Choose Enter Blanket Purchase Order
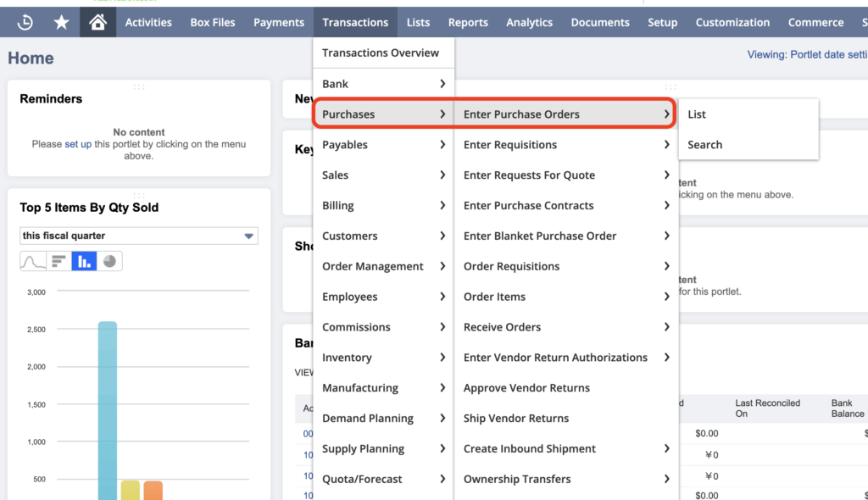This screenshot has width=868, height=500. pos(566,236)
